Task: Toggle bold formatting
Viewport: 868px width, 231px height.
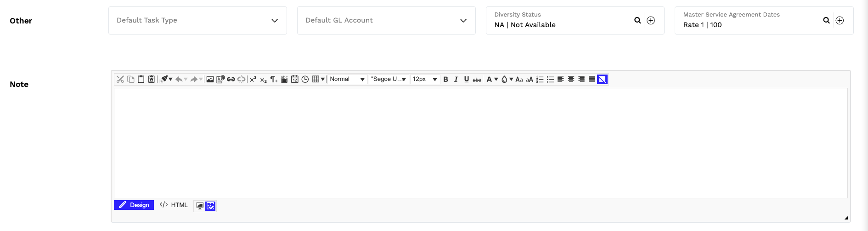Action: [x=445, y=79]
